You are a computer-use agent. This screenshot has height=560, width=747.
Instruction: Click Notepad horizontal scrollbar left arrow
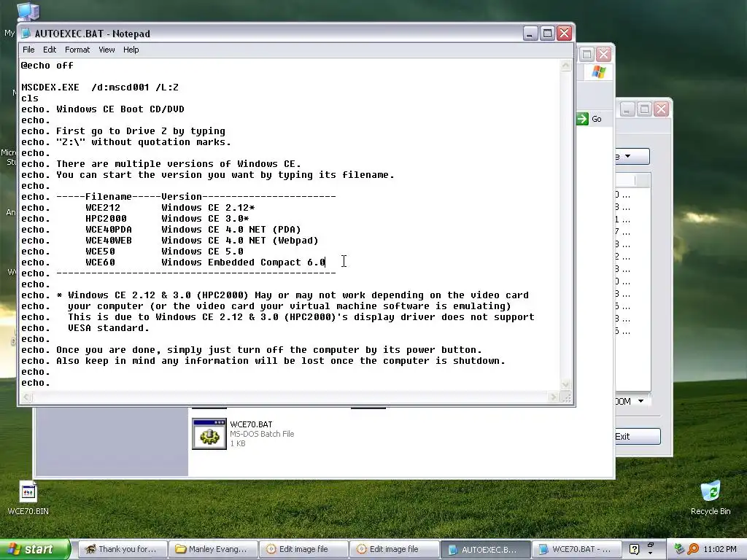point(27,397)
